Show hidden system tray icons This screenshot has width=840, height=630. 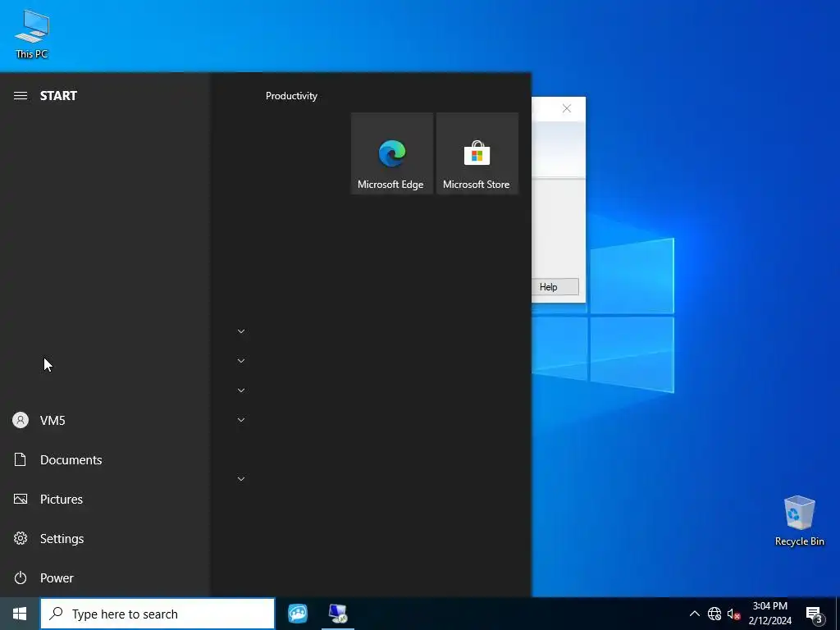coord(694,614)
